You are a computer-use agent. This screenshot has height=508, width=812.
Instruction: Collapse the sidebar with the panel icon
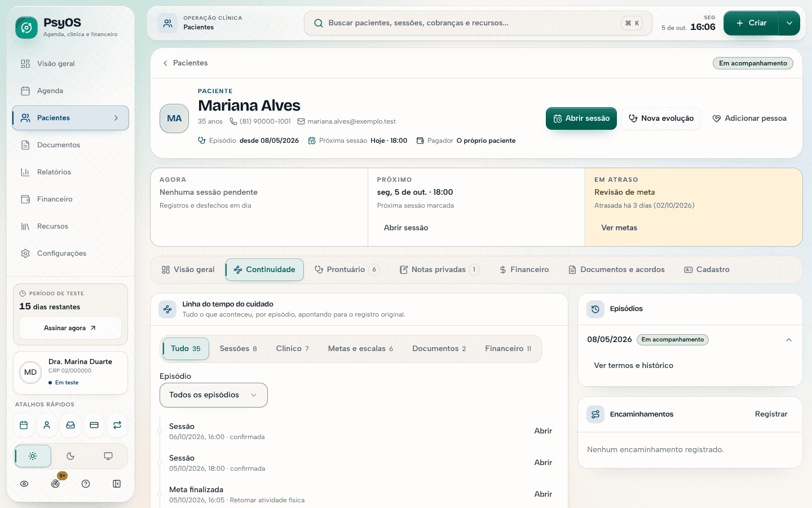[117, 484]
